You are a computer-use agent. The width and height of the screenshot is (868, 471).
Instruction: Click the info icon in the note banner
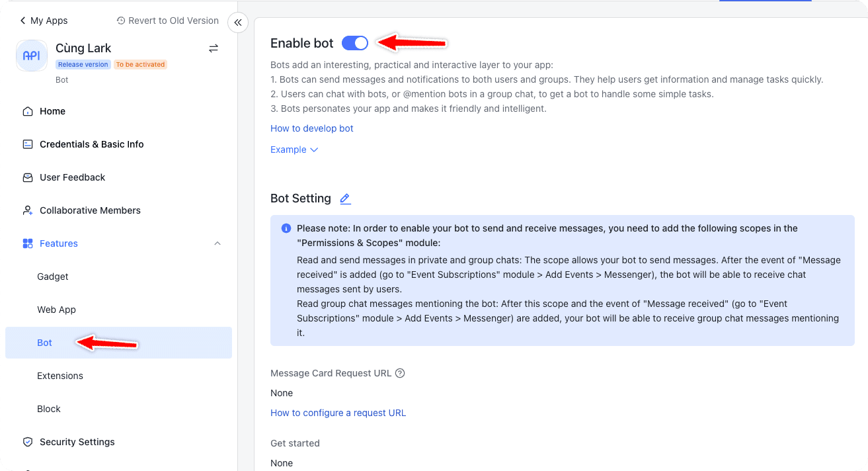tap(286, 228)
